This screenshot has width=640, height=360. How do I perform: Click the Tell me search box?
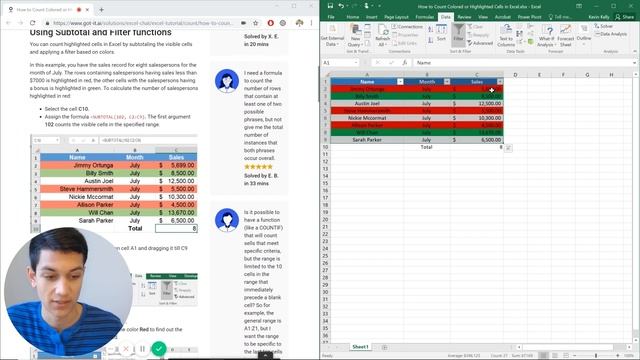560,17
